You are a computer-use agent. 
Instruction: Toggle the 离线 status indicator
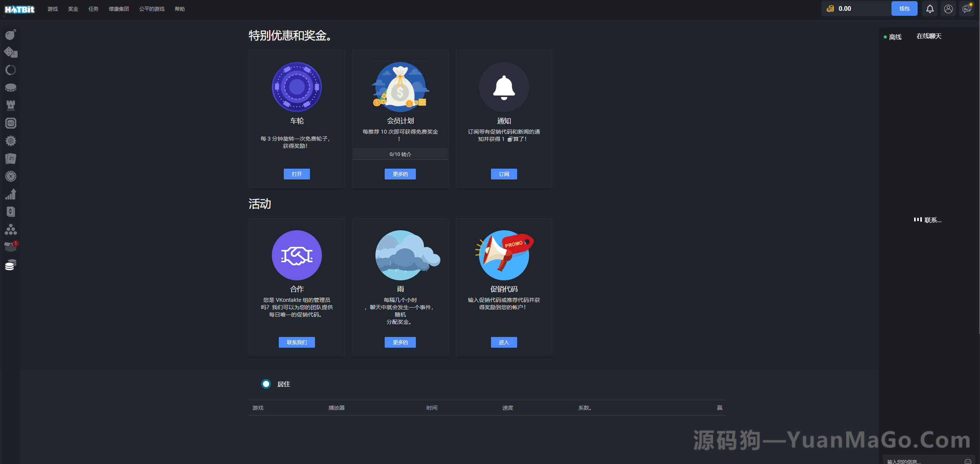(894, 37)
